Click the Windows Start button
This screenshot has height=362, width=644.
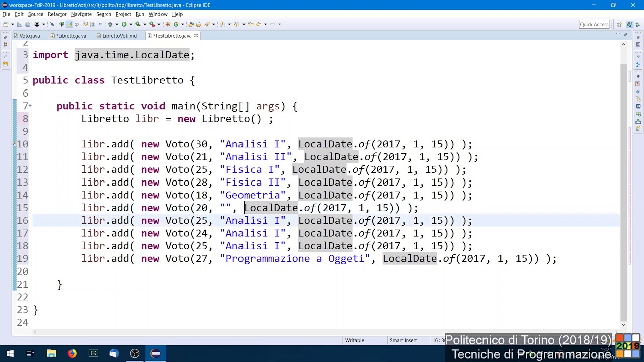(10, 354)
